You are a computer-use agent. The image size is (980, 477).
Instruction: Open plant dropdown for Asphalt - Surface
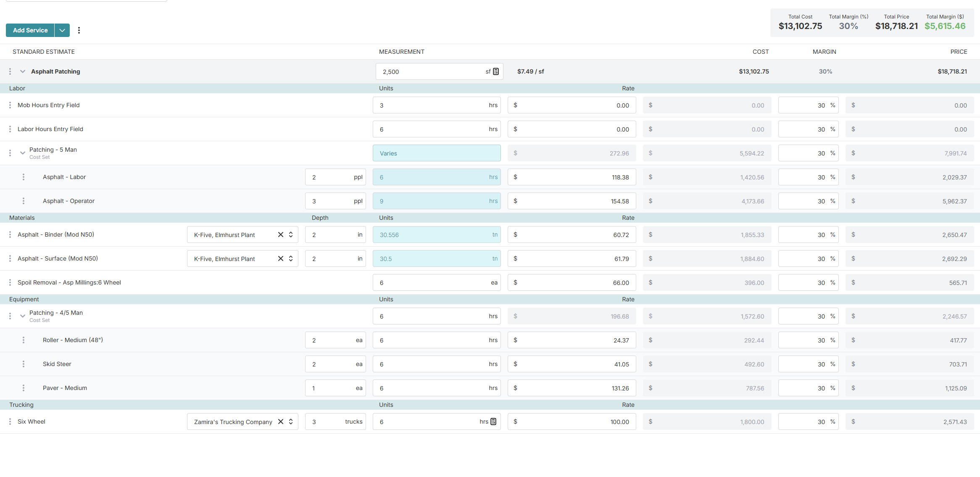pos(291,258)
